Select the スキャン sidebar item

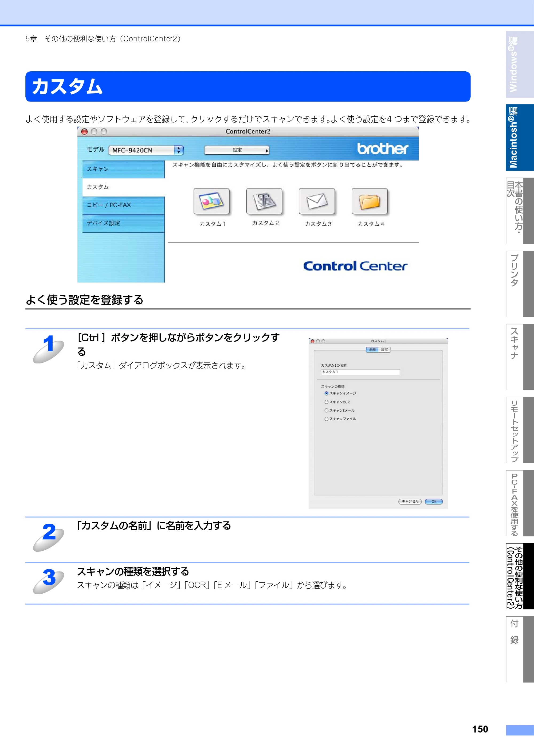123,169
